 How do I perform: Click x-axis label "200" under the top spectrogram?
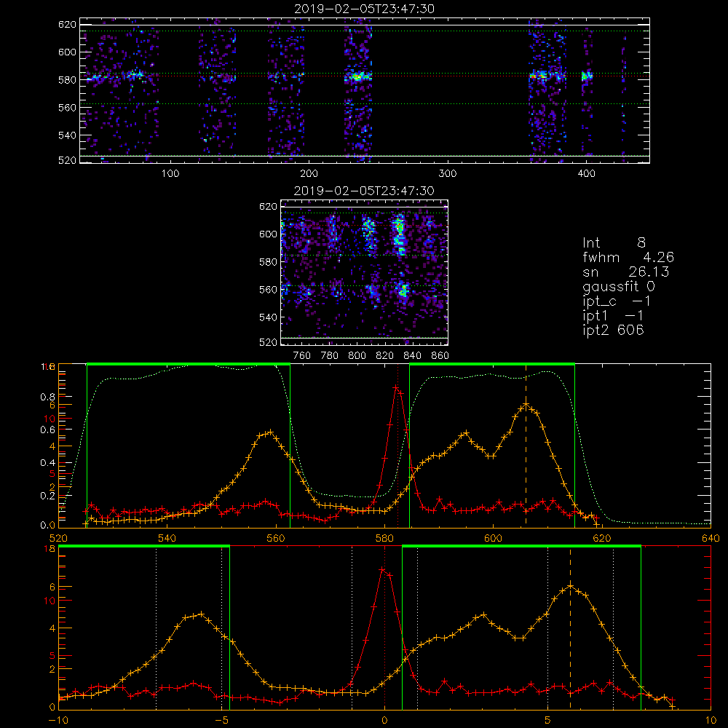[309, 174]
